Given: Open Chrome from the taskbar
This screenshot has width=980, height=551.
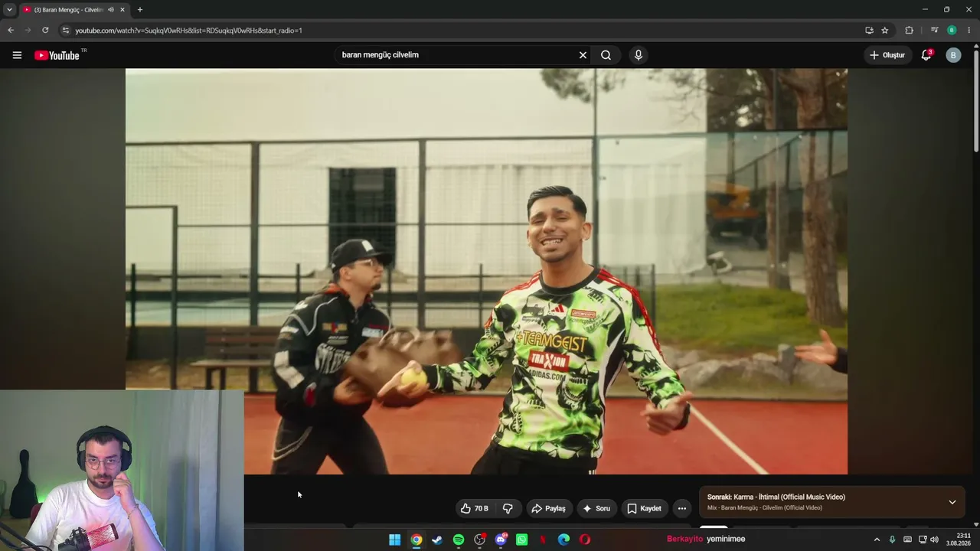Looking at the screenshot, I should pos(416,540).
